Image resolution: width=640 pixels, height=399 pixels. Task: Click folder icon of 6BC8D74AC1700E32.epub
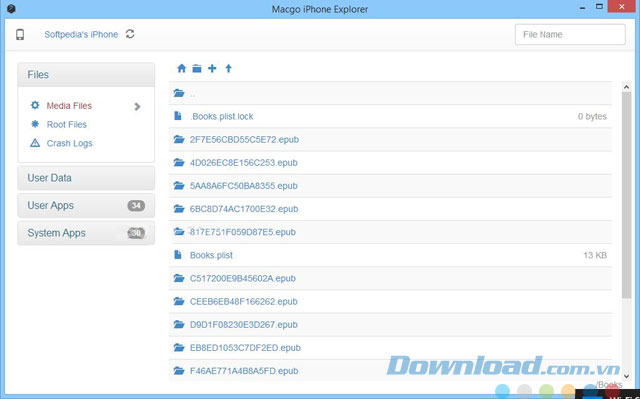pyautogui.click(x=179, y=209)
